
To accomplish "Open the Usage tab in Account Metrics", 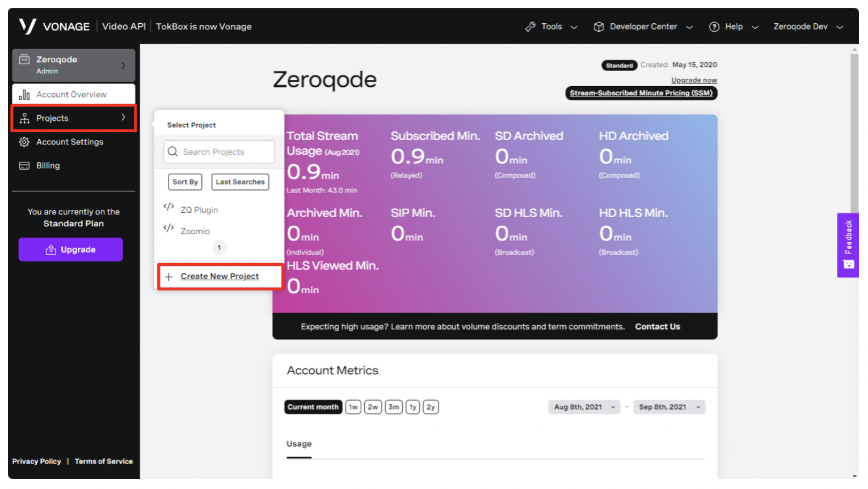I will point(299,444).
